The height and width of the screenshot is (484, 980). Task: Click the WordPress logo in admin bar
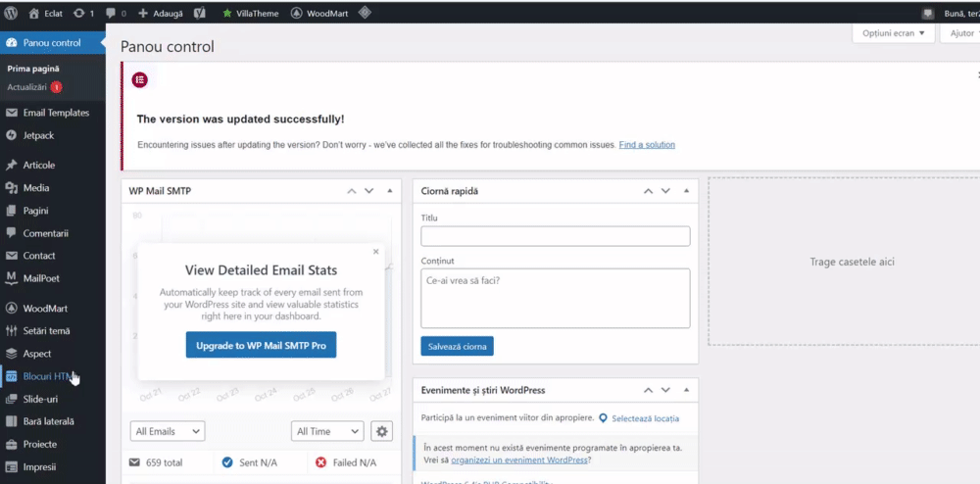pyautogui.click(x=11, y=13)
